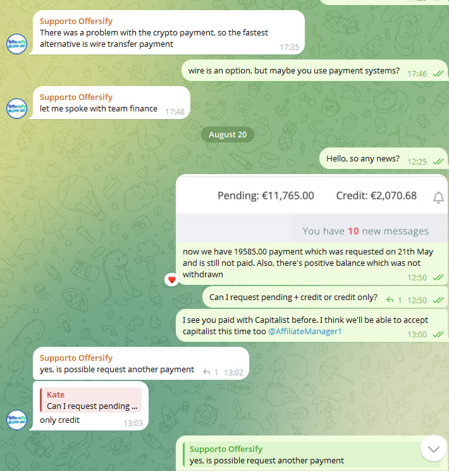The width and height of the screenshot is (449, 476).
Task: Click the bell icon in the shared image
Action: 438,197
